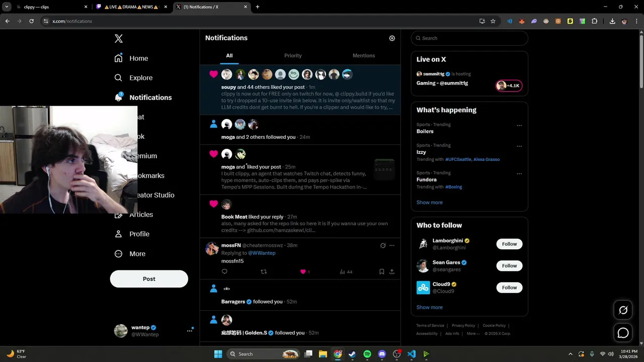This screenshot has height=362, width=644.
Task: Open the Profile person icon
Action: tap(118, 234)
